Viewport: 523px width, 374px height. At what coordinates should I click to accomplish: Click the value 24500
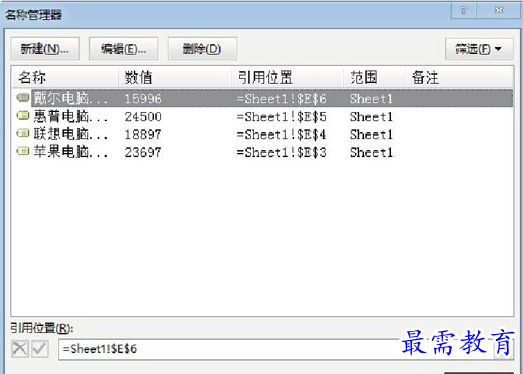pos(143,117)
